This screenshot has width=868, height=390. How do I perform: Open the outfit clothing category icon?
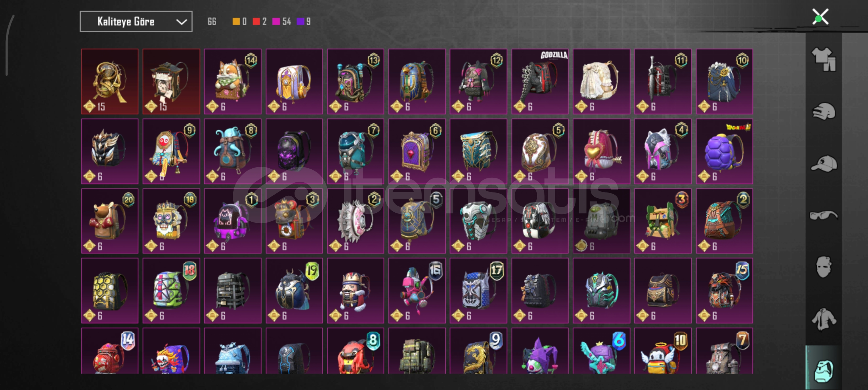tap(824, 59)
